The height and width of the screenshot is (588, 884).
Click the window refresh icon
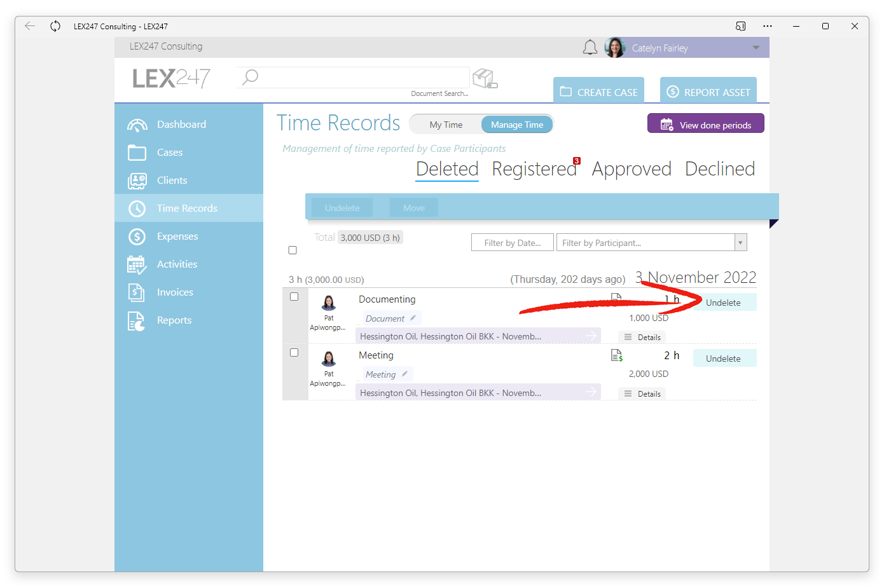pos(55,26)
